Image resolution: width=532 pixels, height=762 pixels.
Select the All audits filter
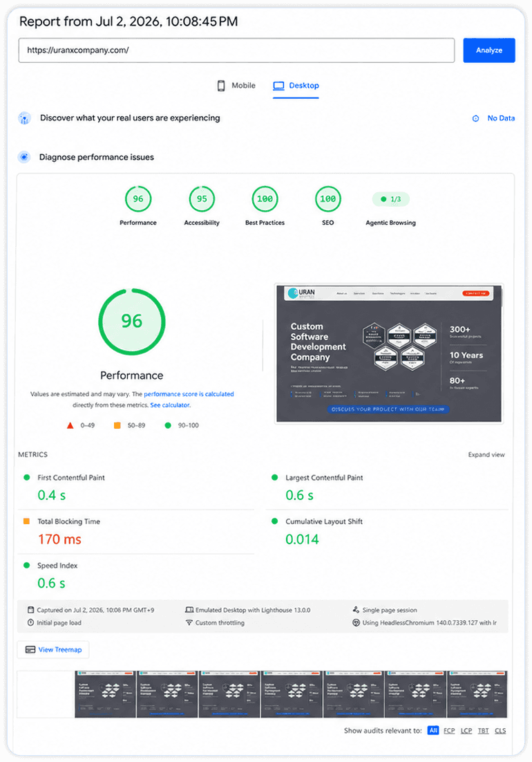point(433,730)
